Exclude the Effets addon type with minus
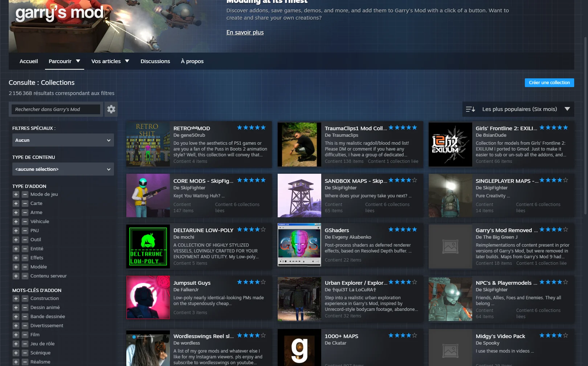Screen dimensions: 588x366 coord(25,258)
